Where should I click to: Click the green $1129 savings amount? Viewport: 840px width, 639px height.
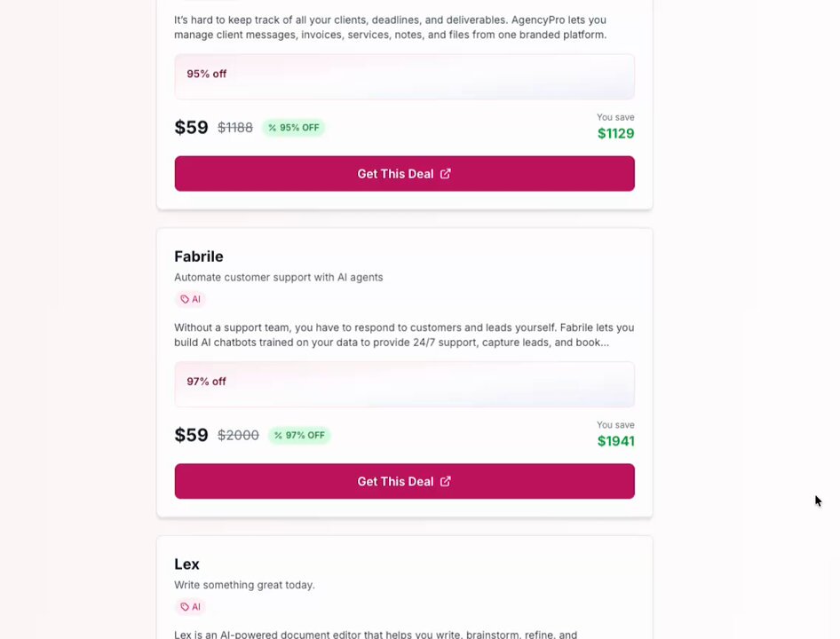[x=615, y=134]
